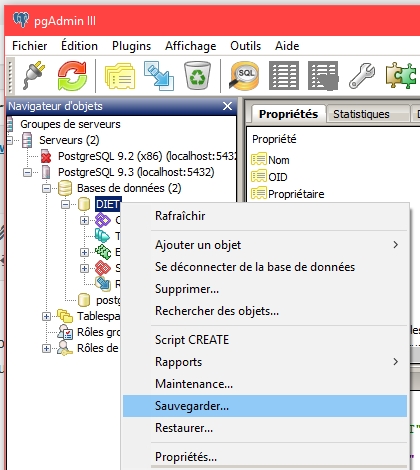Click the filtered data view icon
Viewport: 420px width, 470px height.
pos(323,76)
